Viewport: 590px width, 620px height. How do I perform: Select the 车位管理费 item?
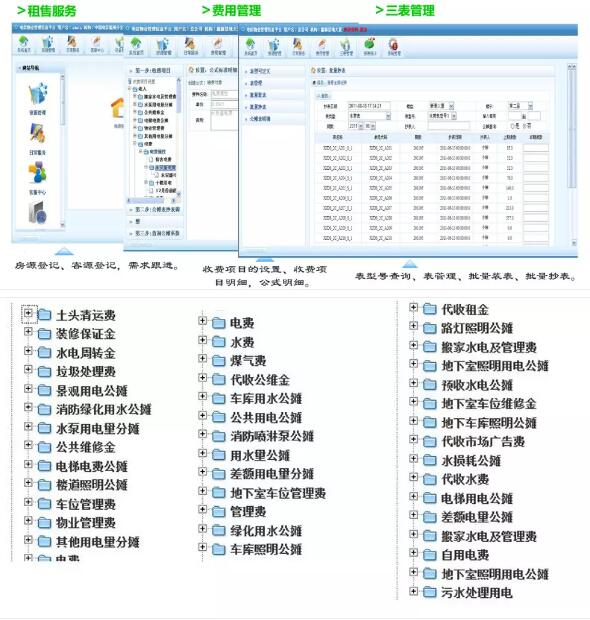[x=86, y=504]
